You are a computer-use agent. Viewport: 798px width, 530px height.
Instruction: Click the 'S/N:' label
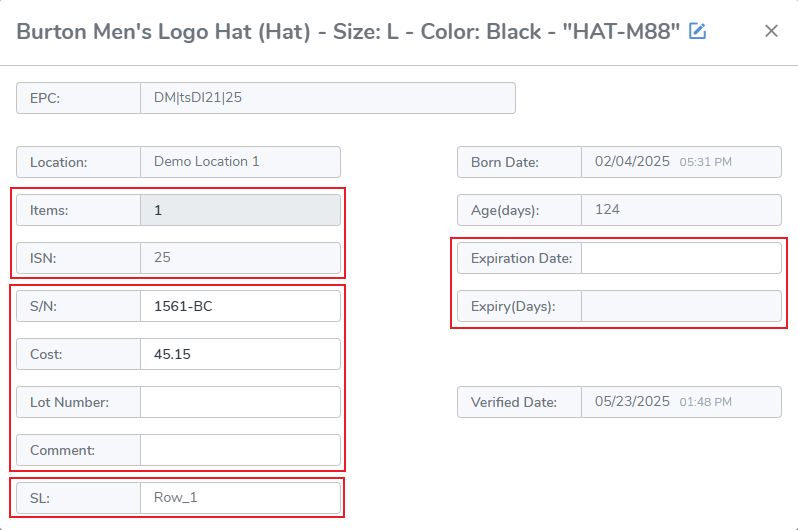[x=43, y=306]
